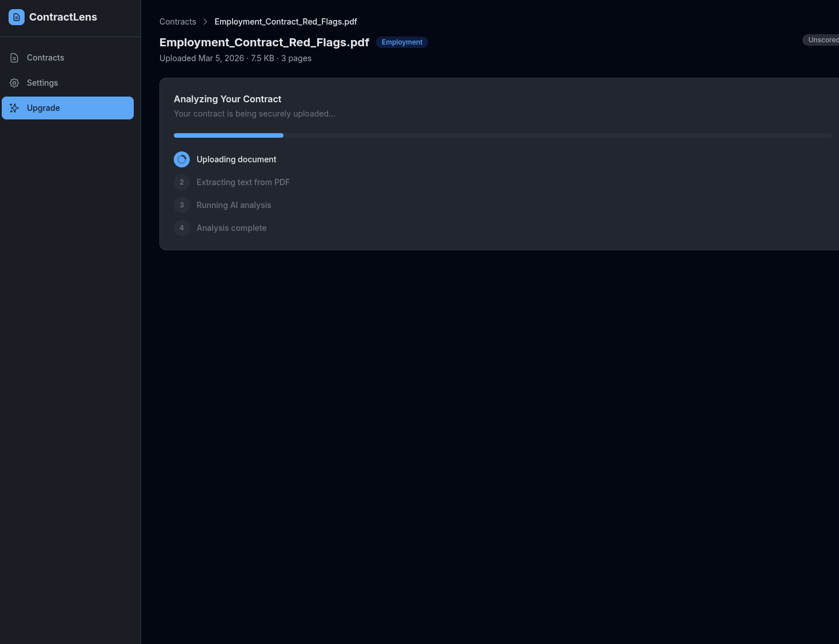Click the Unscored status badge
This screenshot has width=839, height=644.
pos(822,40)
